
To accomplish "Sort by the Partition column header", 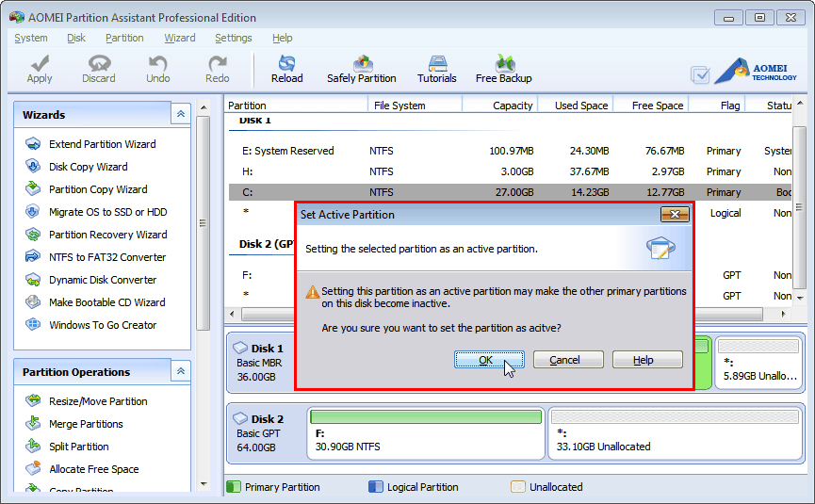I will click(x=296, y=106).
